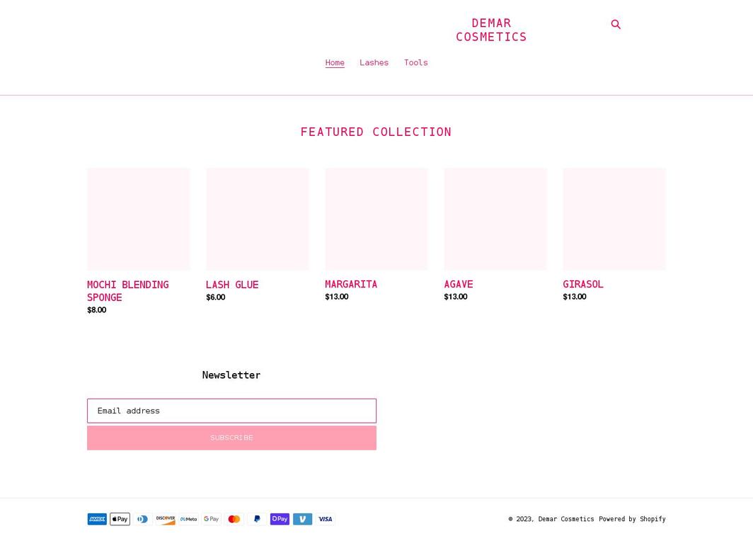Click the AGAVE product title
The image size is (753, 560).
click(x=458, y=284)
